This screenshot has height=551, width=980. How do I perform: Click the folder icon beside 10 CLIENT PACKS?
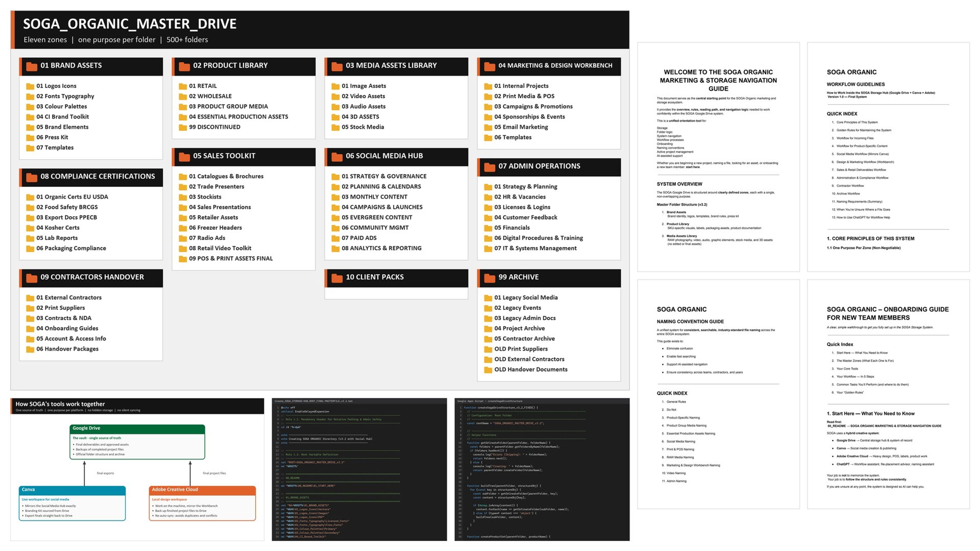pos(337,278)
